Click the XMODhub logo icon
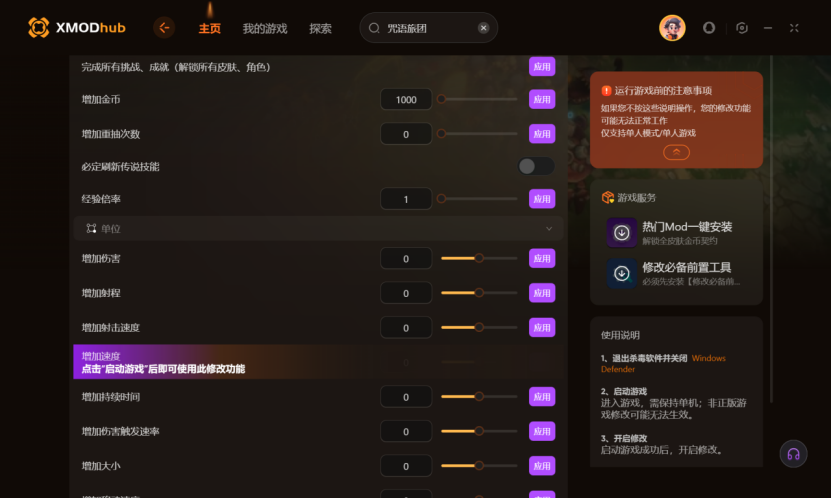Image resolution: width=831 pixels, height=498 pixels. click(39, 28)
